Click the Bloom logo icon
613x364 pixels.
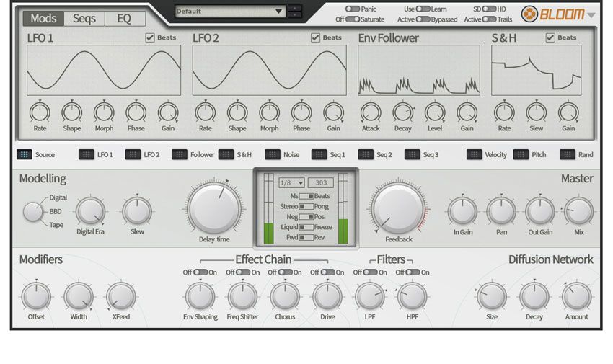pyautogui.click(x=529, y=14)
